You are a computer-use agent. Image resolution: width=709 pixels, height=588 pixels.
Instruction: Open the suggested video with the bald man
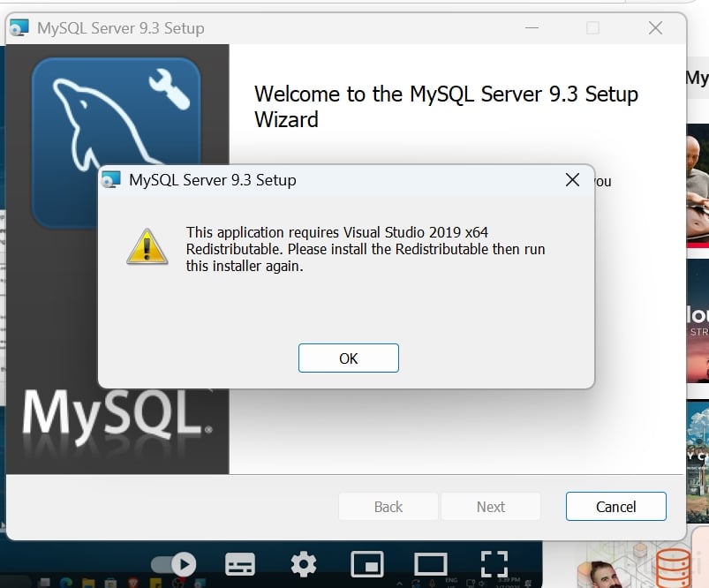[x=698, y=186]
